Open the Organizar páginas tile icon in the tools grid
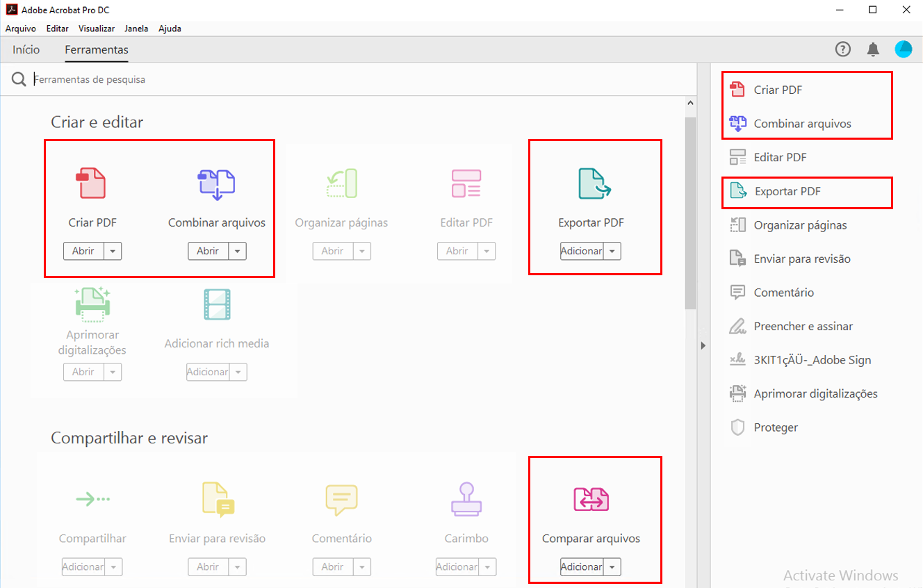923x588 pixels. point(341,183)
